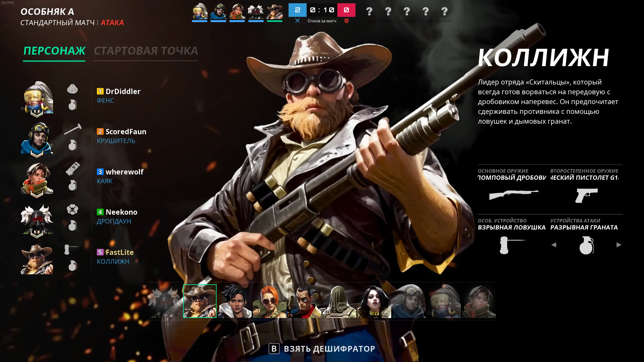Click the Neekono player name
The image size is (644, 362).
[x=122, y=212]
